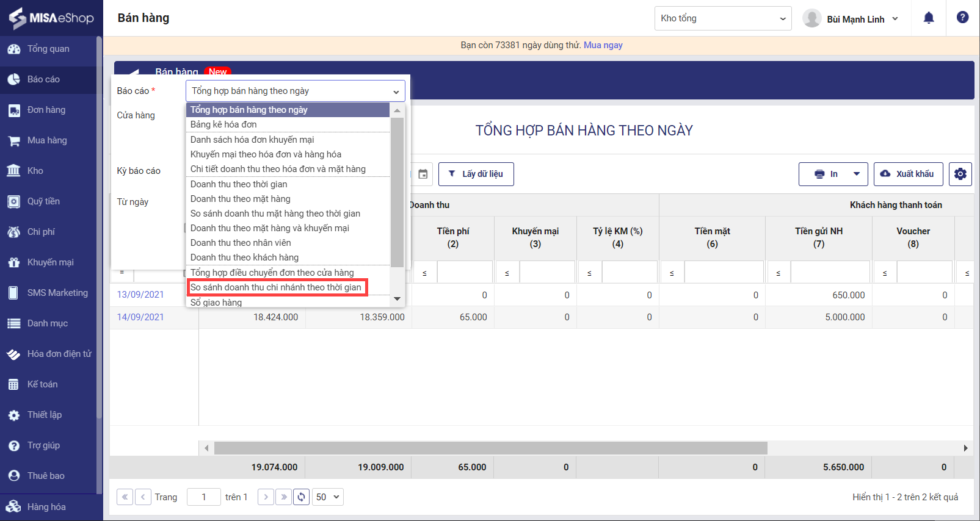Change the 50 rows per page dropdown

[x=328, y=497]
